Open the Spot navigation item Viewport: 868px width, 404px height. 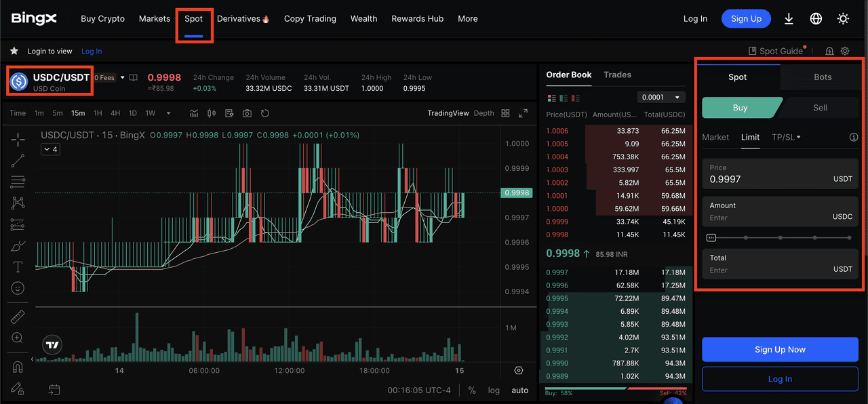point(194,19)
